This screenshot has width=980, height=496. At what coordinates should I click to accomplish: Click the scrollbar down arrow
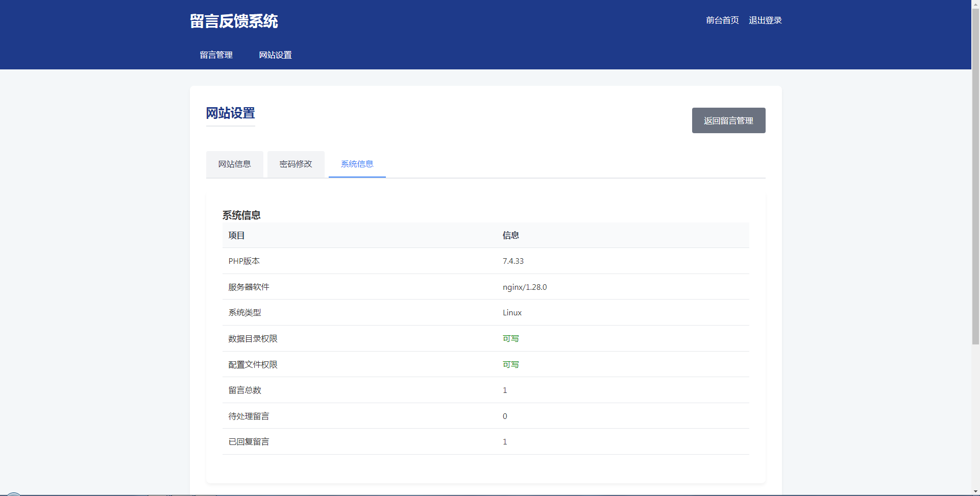[975, 491]
